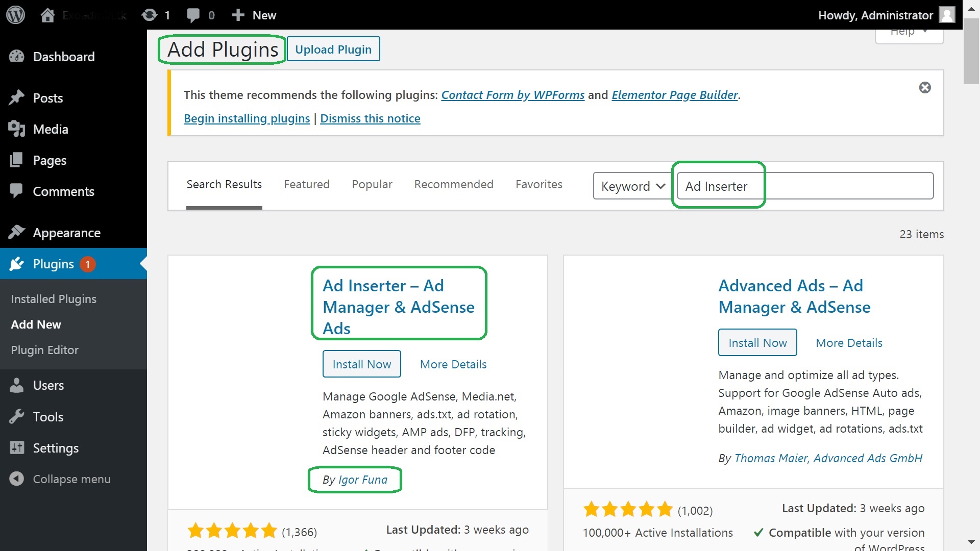Click the Plugins plug icon
Viewport: 980px width, 551px height.
coord(16,264)
